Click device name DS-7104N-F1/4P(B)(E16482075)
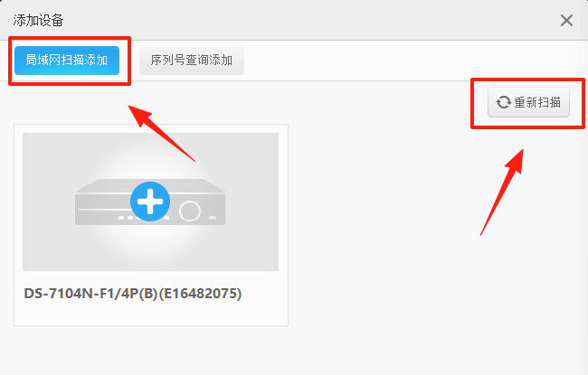The width and height of the screenshot is (588, 375). (133, 294)
